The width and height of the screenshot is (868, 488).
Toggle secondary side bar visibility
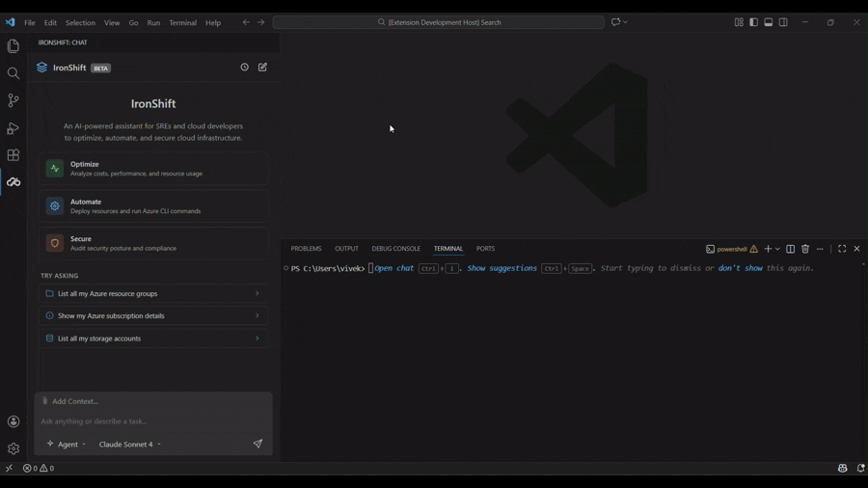tap(783, 22)
